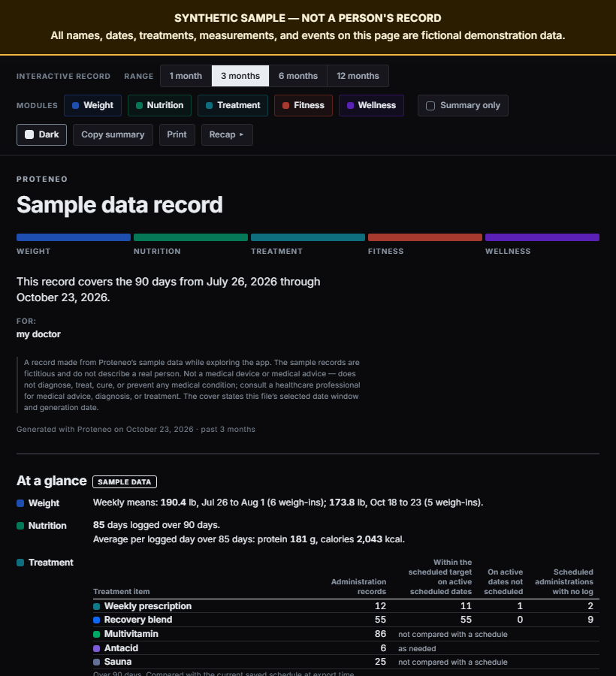This screenshot has height=676, width=616.
Task: Click the 'On active dates not scheduled' header
Action: pyautogui.click(x=503, y=582)
